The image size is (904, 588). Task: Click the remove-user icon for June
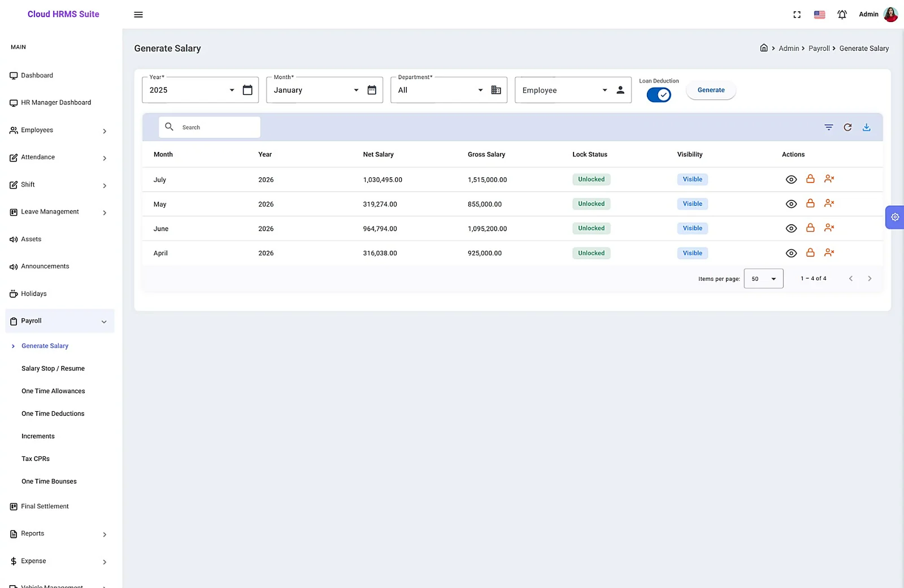(829, 228)
